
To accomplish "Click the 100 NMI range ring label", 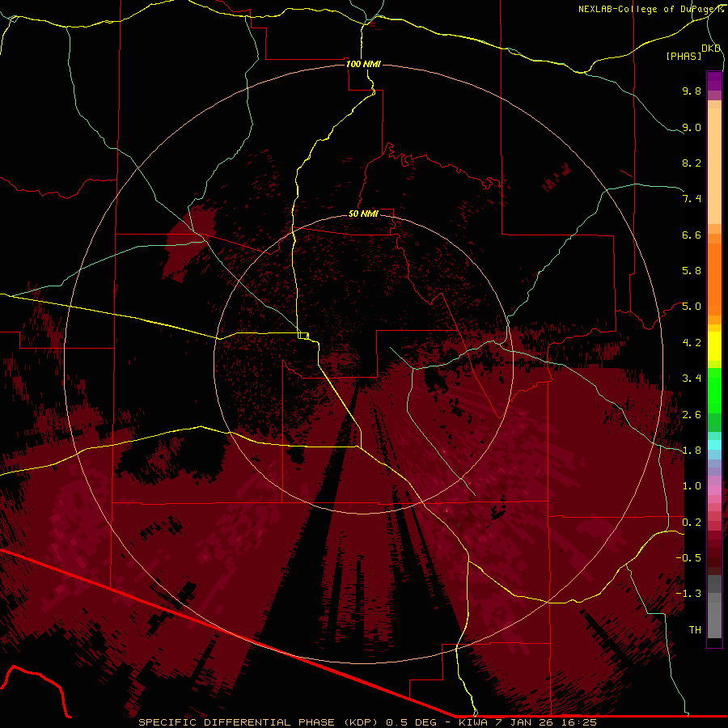I will point(363,64).
